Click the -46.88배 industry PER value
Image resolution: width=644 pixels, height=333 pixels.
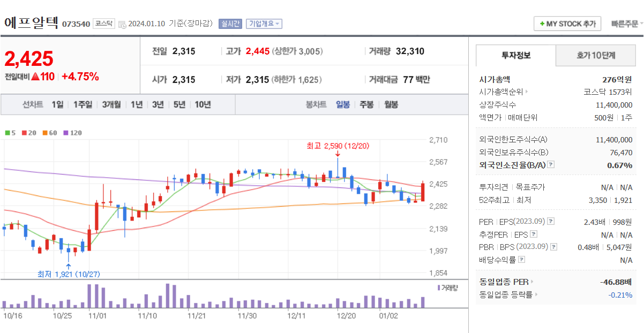[x=616, y=282]
